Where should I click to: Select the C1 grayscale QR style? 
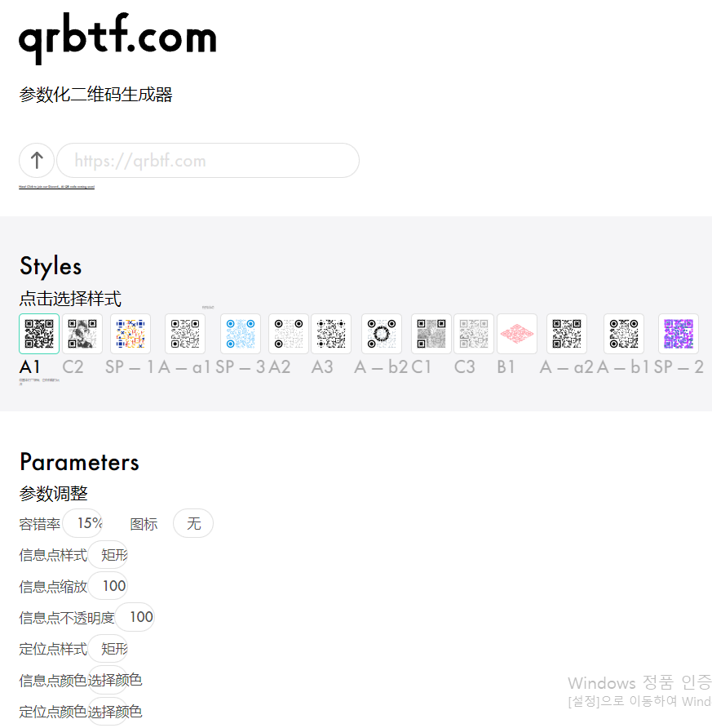[431, 333]
